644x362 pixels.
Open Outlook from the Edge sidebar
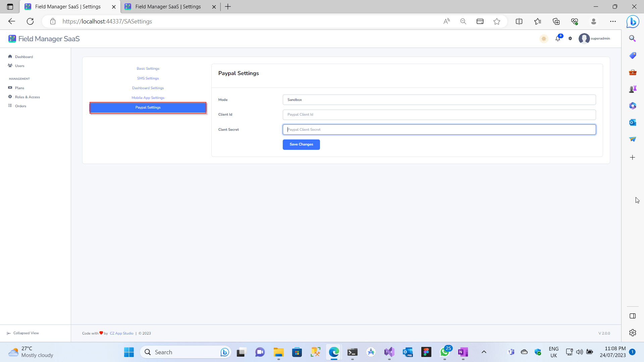[x=633, y=122]
